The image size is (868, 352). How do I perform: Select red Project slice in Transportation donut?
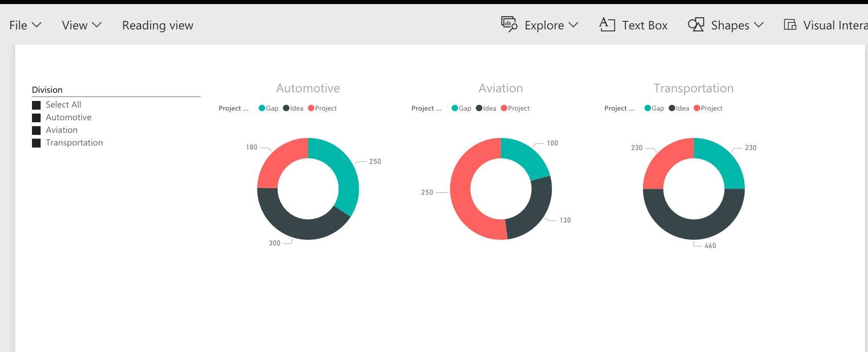(665, 160)
